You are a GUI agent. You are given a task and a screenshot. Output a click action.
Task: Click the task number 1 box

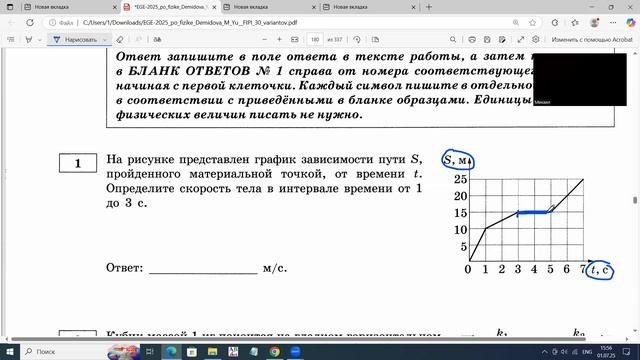[x=78, y=163]
